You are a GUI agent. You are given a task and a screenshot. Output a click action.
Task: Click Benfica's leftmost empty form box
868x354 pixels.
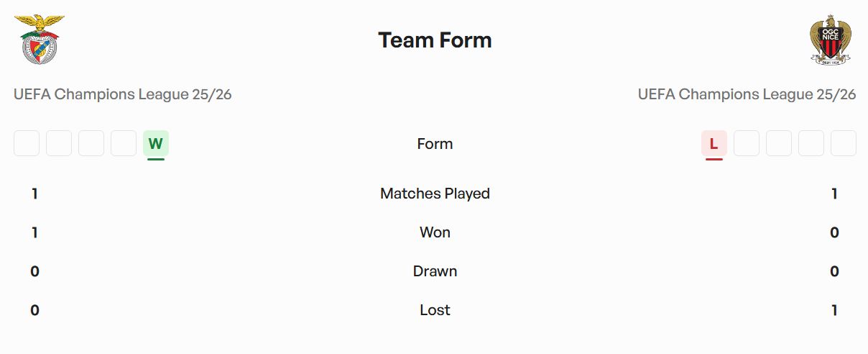27,144
